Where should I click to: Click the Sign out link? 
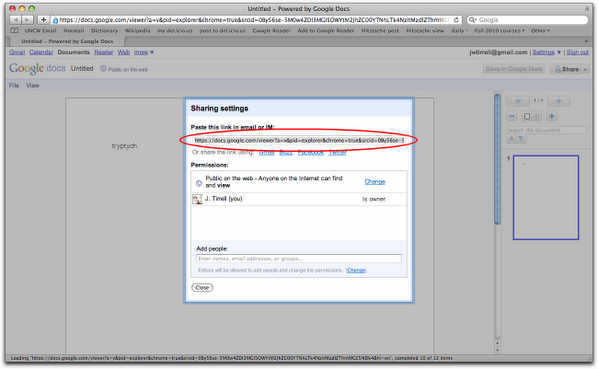pyautogui.click(x=577, y=52)
